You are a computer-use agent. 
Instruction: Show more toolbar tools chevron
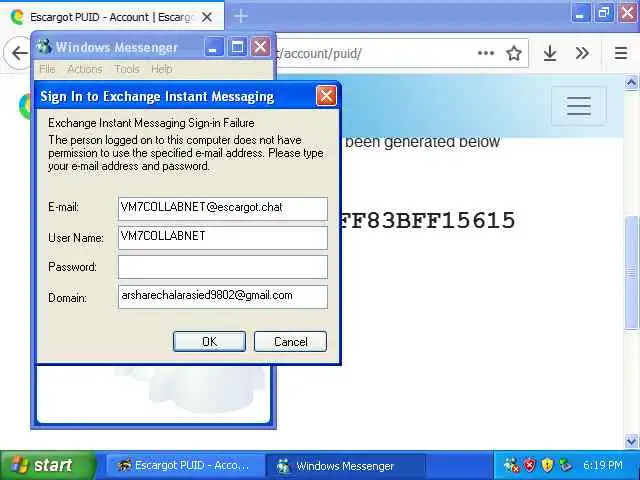[x=582, y=53]
